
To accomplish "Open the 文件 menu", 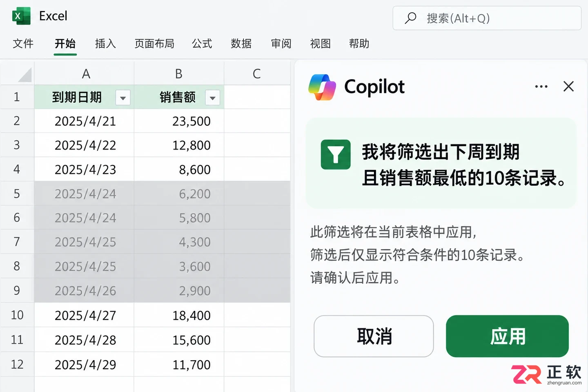I will 23,44.
